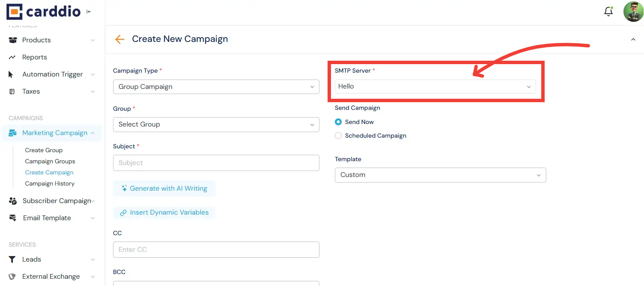The width and height of the screenshot is (644, 286).
Task: Click Insert Dynamic Variables
Action: [164, 212]
